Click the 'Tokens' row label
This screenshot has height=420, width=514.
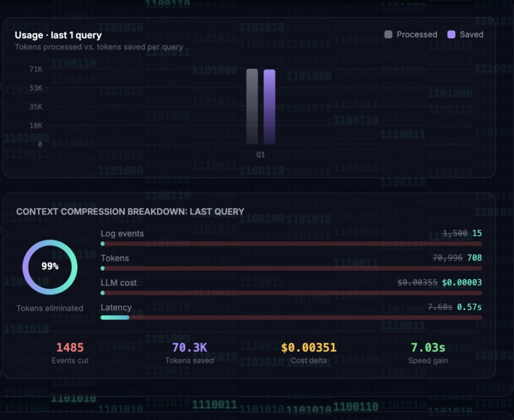click(114, 258)
